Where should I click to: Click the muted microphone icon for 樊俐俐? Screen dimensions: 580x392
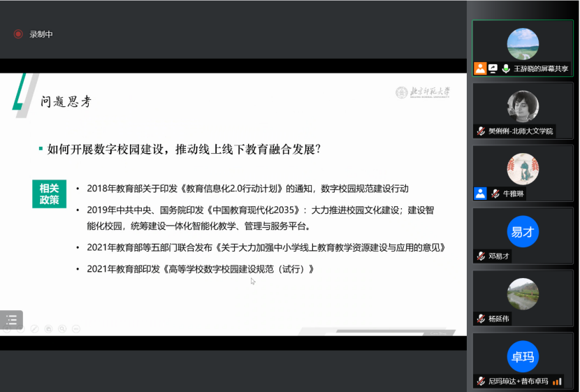(481, 131)
